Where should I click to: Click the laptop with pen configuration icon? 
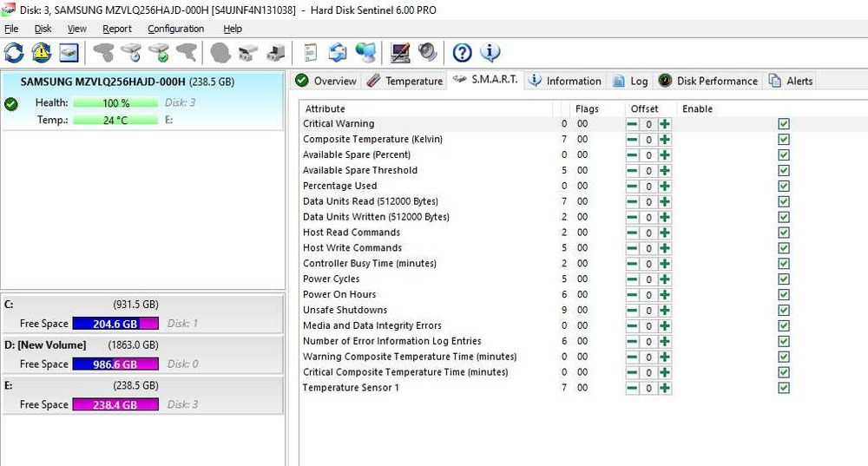[399, 53]
